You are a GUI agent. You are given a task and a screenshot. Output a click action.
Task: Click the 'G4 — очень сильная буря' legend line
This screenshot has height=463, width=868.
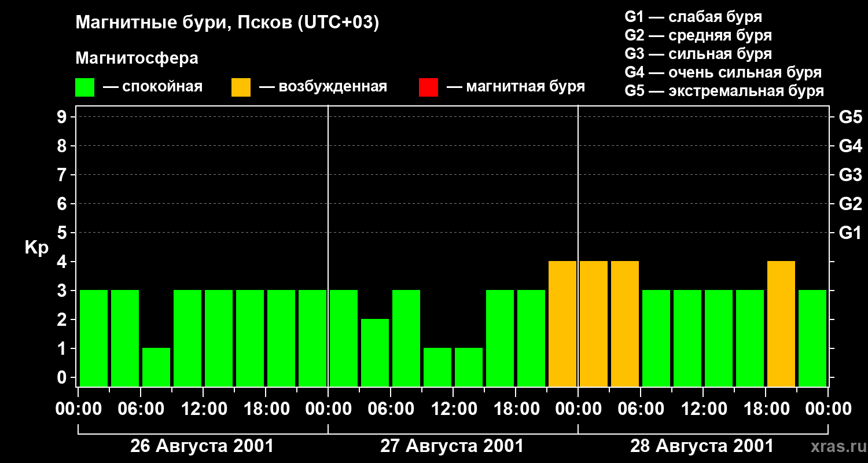[723, 72]
